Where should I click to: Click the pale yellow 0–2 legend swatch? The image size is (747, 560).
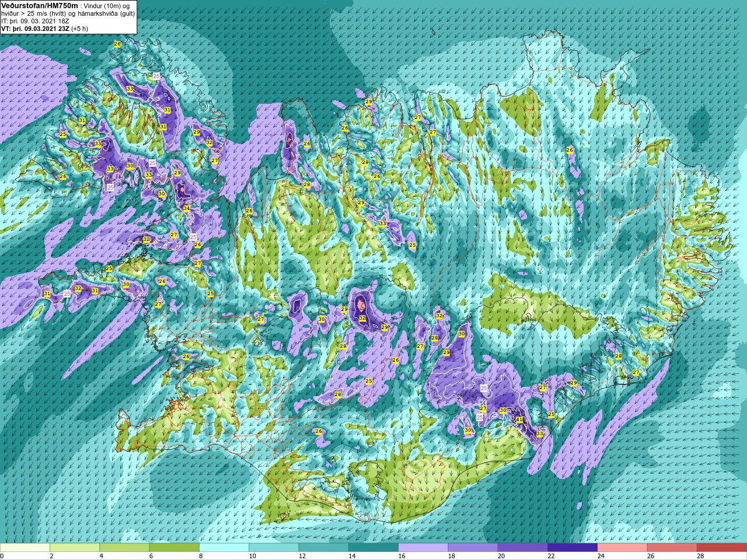(25, 548)
